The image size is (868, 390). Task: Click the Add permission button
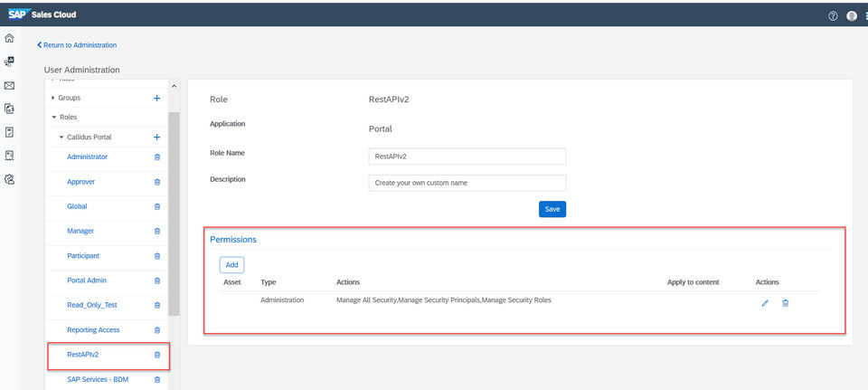pyautogui.click(x=231, y=265)
